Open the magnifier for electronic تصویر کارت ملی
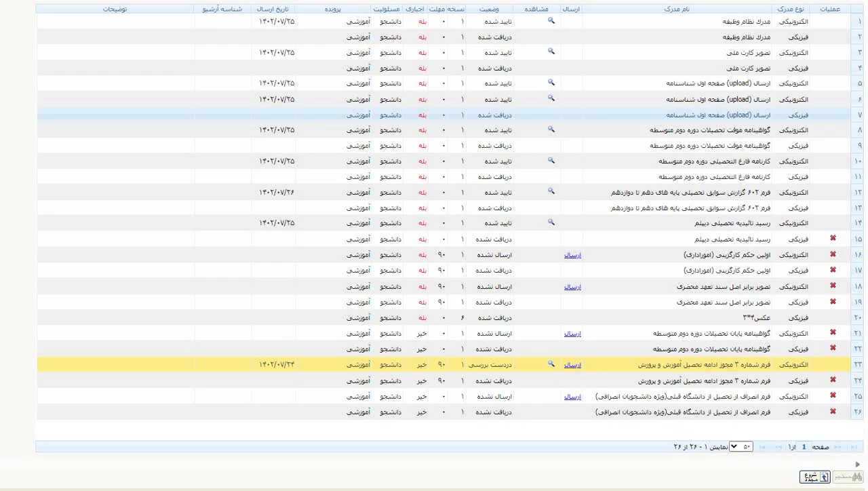The width and height of the screenshot is (868, 491). coord(551,52)
